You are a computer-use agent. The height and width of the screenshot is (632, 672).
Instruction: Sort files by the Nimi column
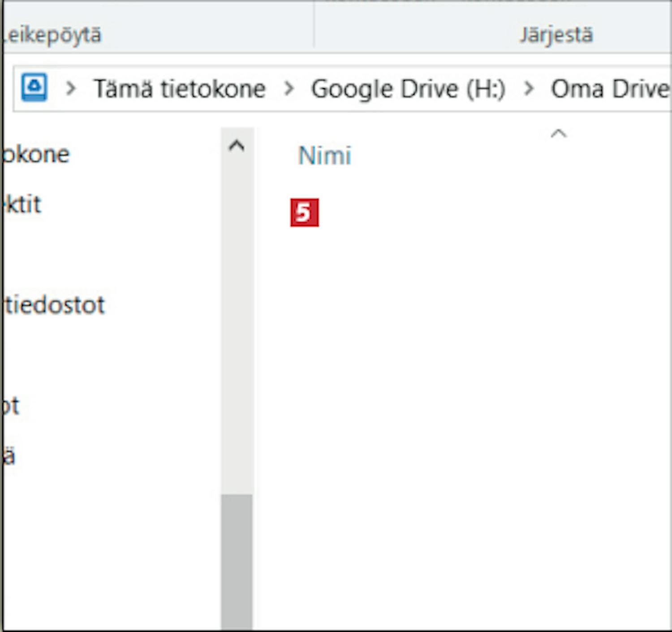(x=325, y=156)
